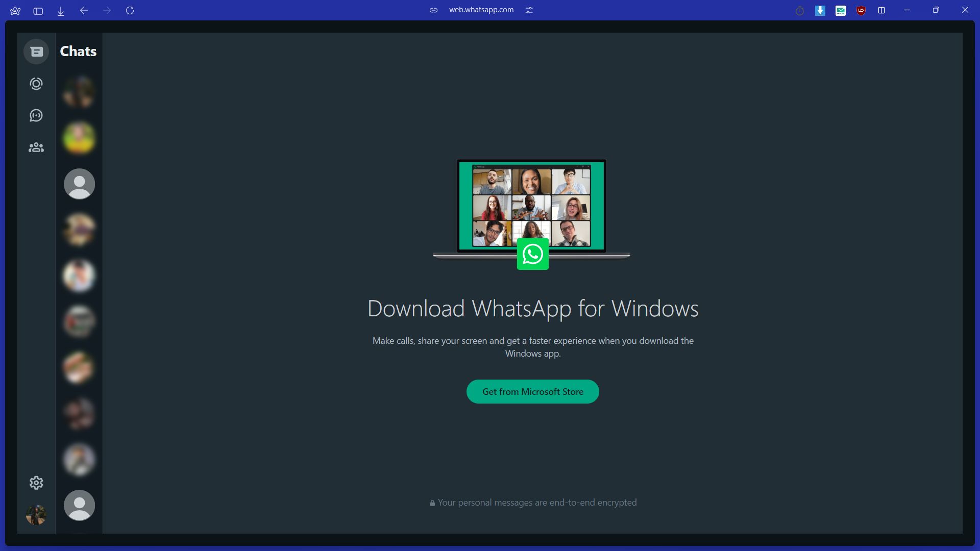Viewport: 980px width, 551px height.
Task: Open the Chats section icon
Action: (36, 52)
